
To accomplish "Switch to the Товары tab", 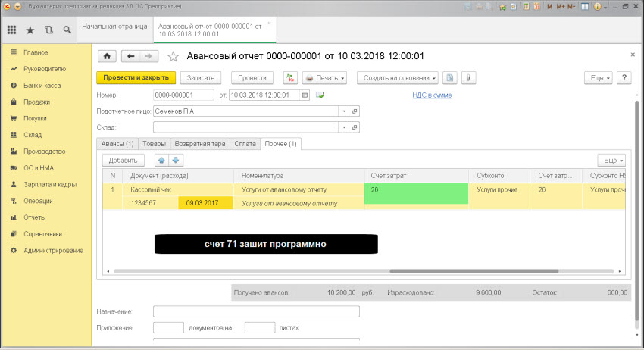I will pyautogui.click(x=154, y=144).
